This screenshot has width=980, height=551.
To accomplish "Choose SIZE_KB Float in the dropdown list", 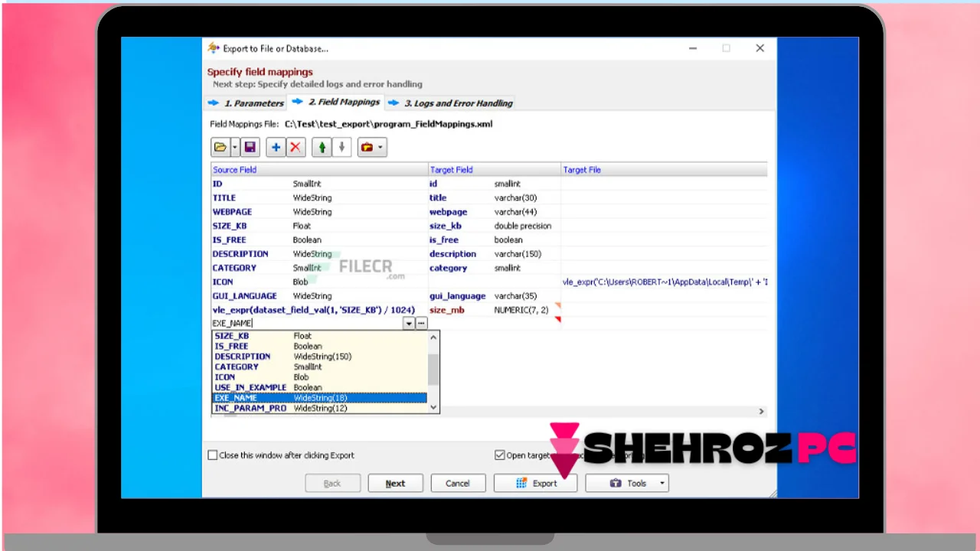I will [x=319, y=336].
